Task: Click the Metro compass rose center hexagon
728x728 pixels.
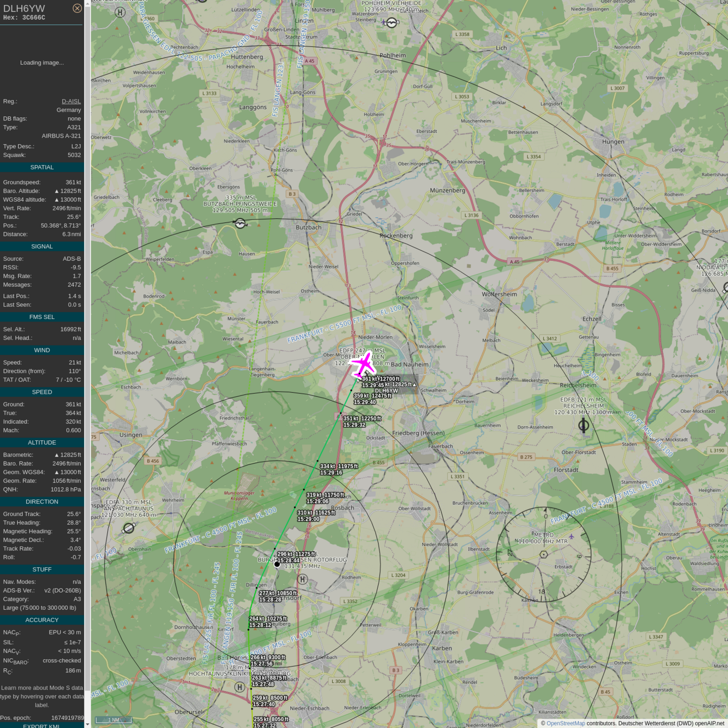Action: click(x=543, y=555)
